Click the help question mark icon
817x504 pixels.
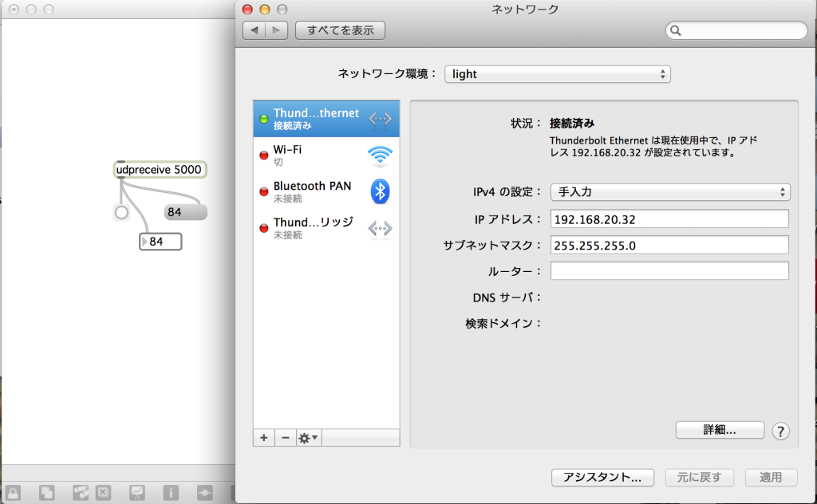tap(780, 431)
